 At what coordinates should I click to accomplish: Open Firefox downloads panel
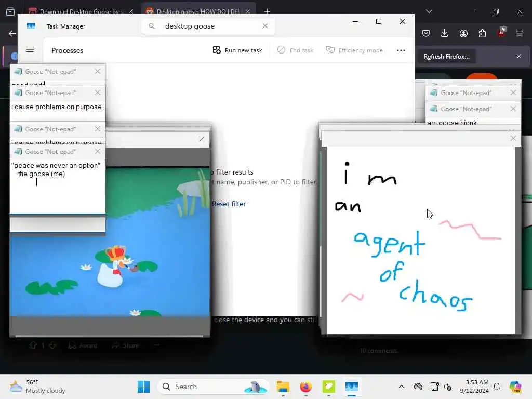pyautogui.click(x=445, y=33)
